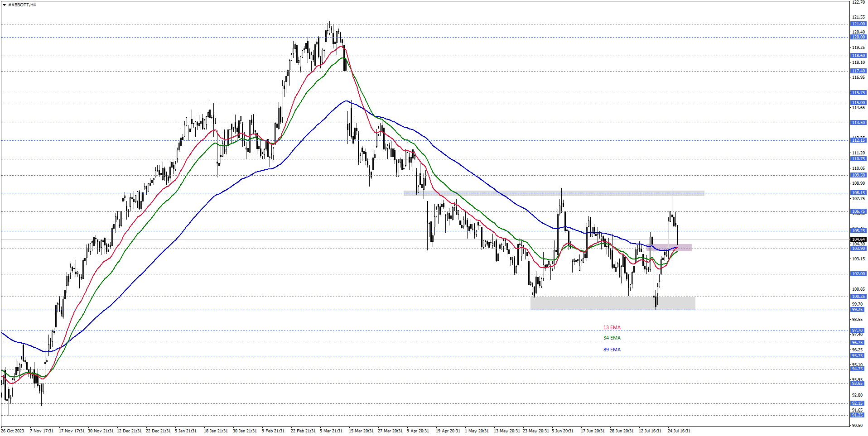Click the 110.75 level price label
The height and width of the screenshot is (436, 868).
(x=858, y=159)
